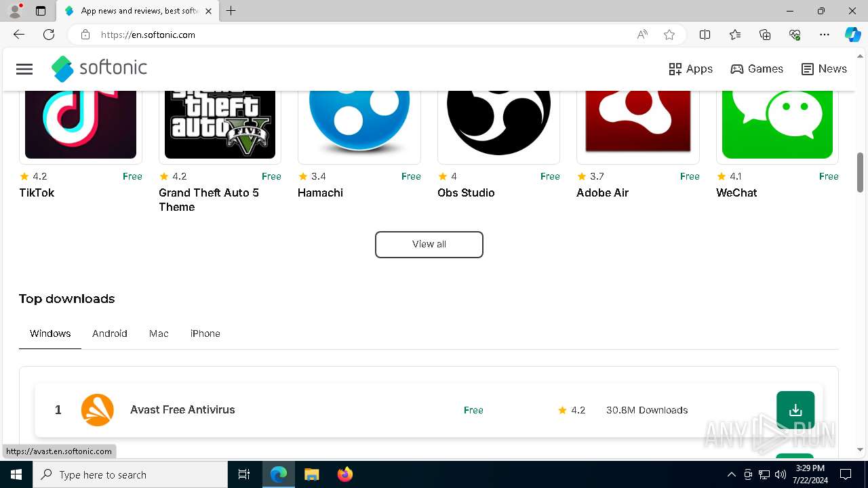Click Grand Theft Auto 5 Theme title
This screenshot has height=488, width=868.
click(209, 200)
